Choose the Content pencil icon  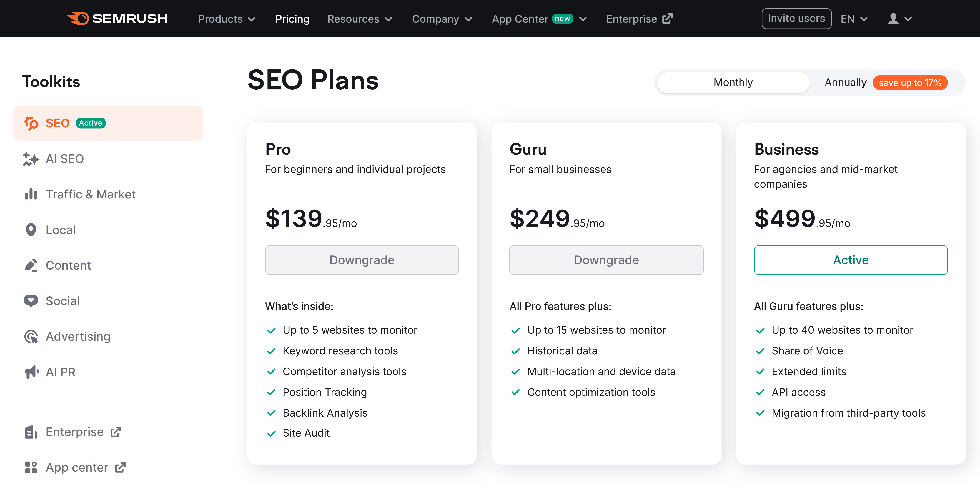pos(30,265)
